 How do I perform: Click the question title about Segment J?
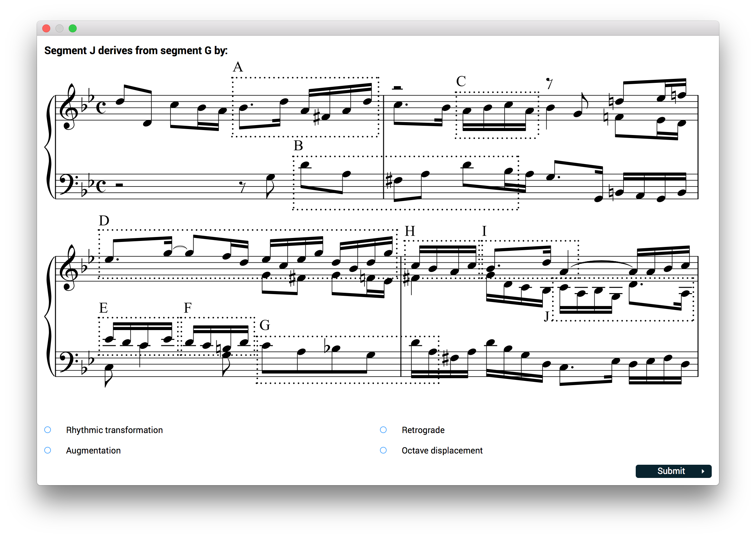(136, 50)
